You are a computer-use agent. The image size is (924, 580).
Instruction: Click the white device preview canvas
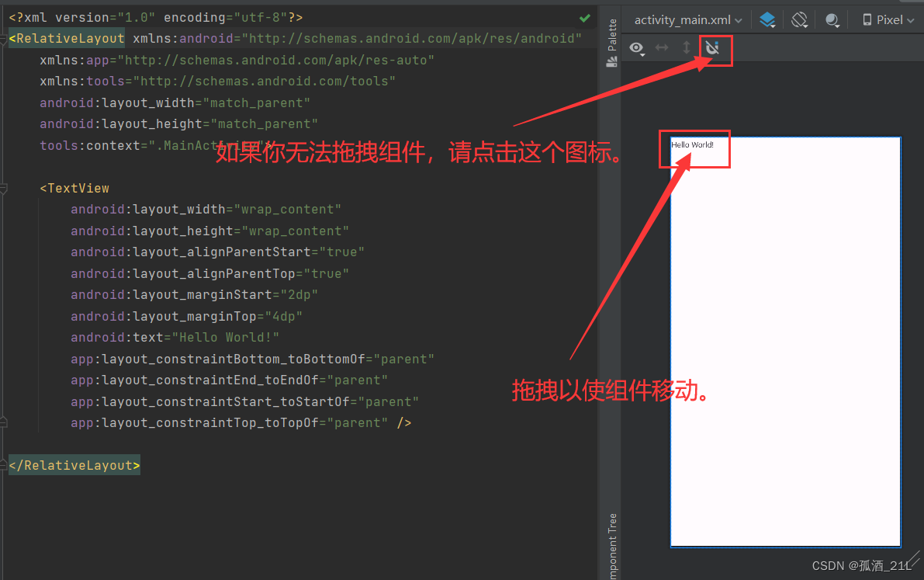click(x=786, y=342)
